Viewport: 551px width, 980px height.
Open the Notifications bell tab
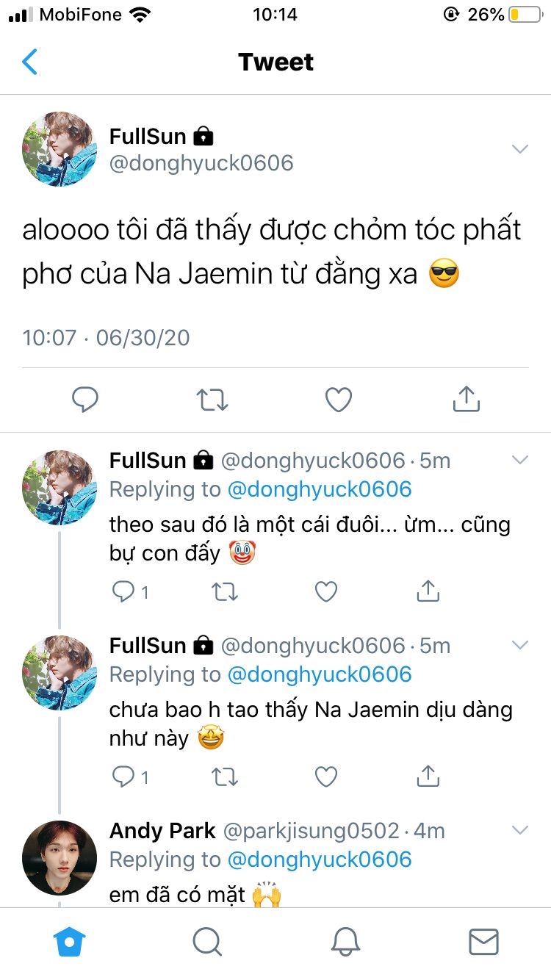[345, 941]
